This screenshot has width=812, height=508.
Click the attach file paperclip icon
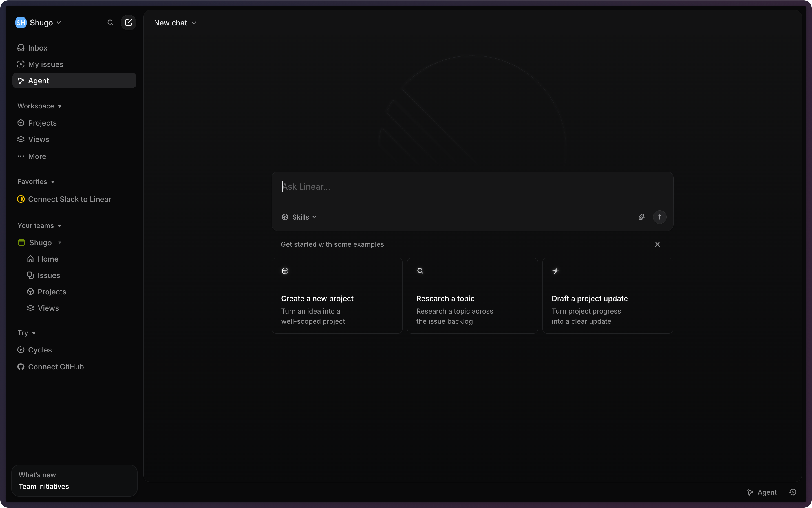point(641,217)
